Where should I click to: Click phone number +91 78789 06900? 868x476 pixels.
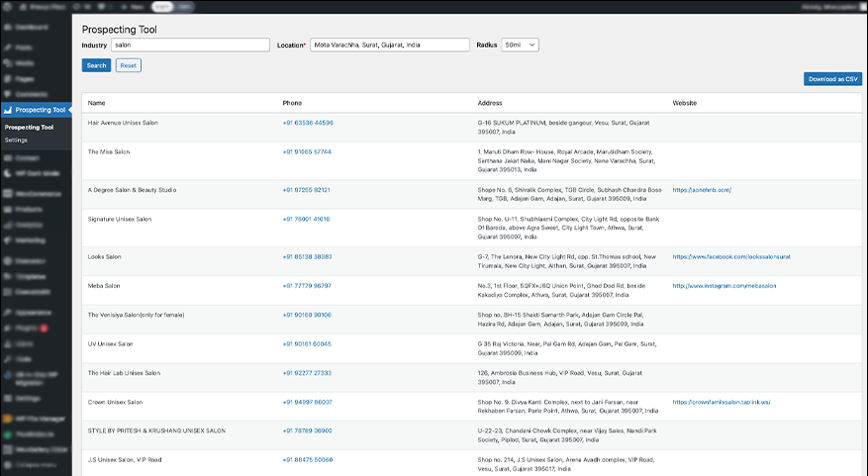pyautogui.click(x=307, y=430)
